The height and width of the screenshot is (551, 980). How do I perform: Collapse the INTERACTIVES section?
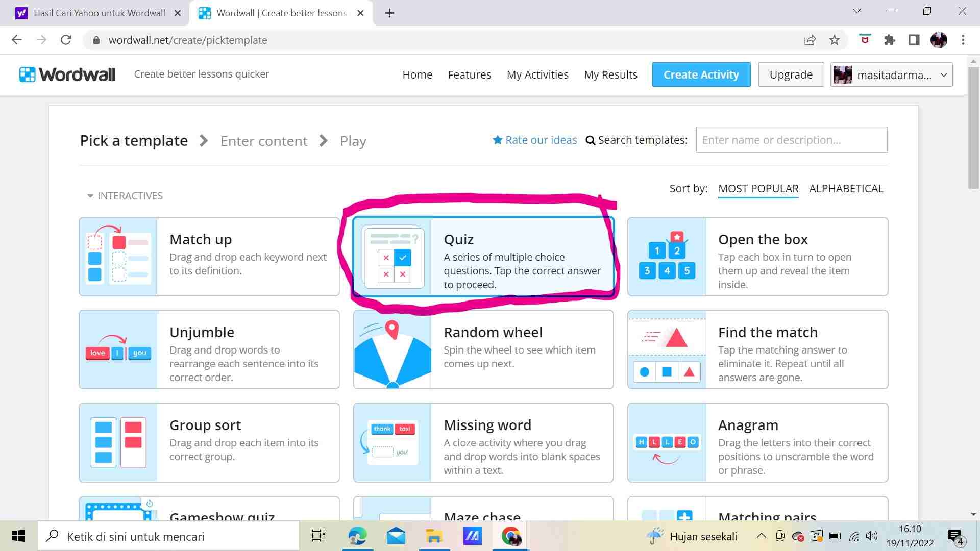[x=125, y=196]
